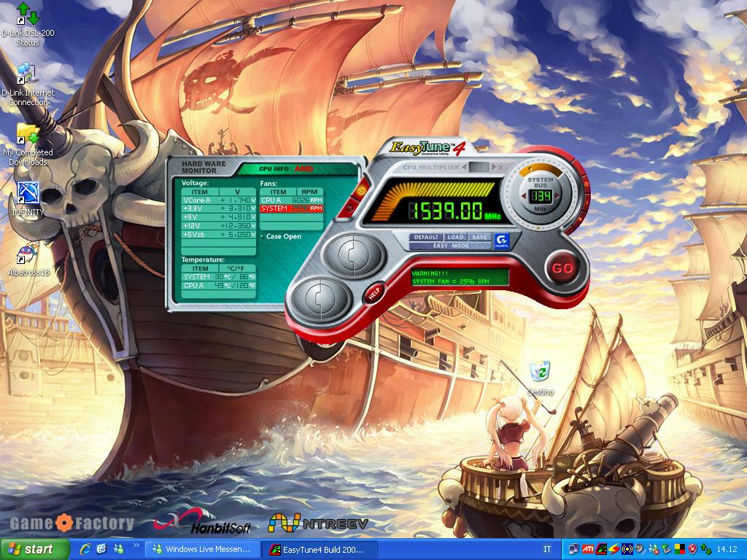This screenshot has height=560, width=747.
Task: Click the SYSTEM temperature row
Action: (219, 276)
